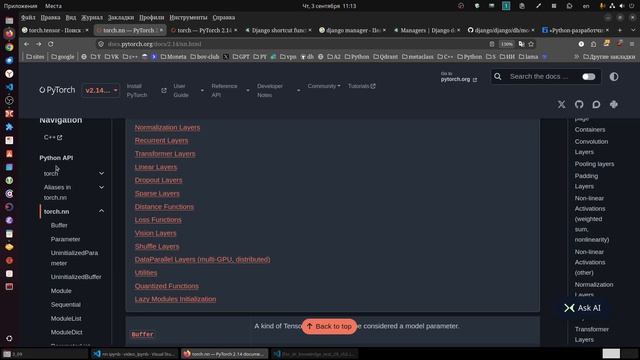
Task: Bookmark this page with the star
Action: coord(531,44)
